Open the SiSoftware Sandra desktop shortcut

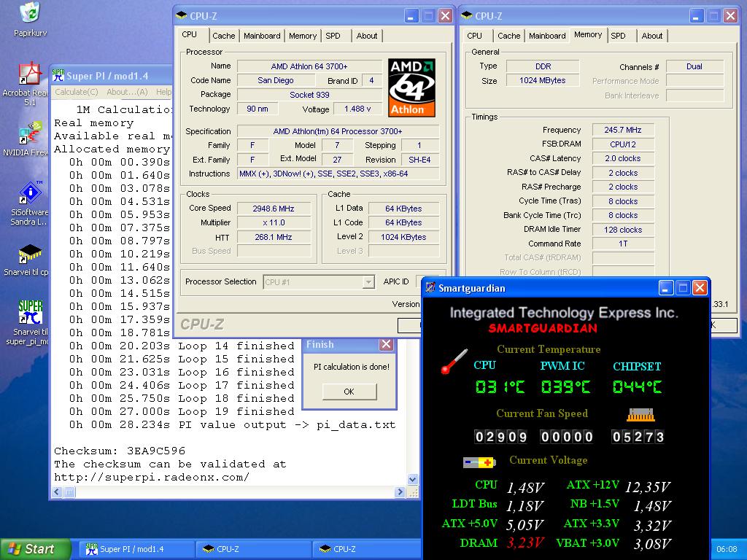point(29,192)
